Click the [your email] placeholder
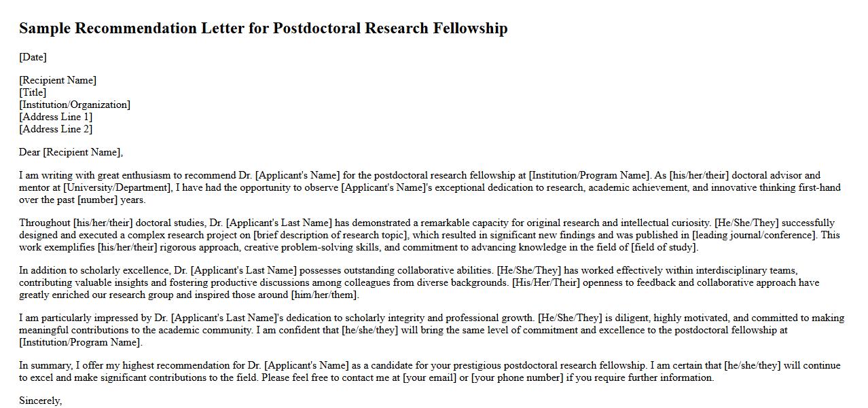This screenshot has height=408, width=868. (x=429, y=377)
